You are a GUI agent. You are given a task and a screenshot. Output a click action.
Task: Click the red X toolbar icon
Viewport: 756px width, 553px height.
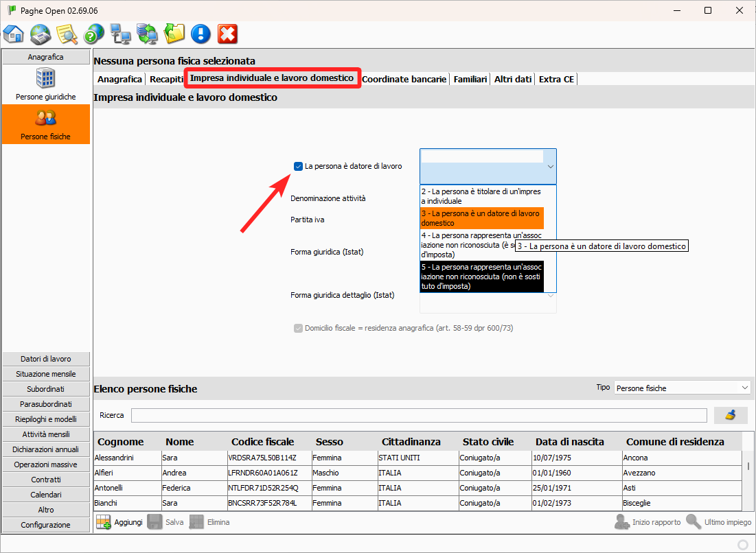tap(227, 33)
